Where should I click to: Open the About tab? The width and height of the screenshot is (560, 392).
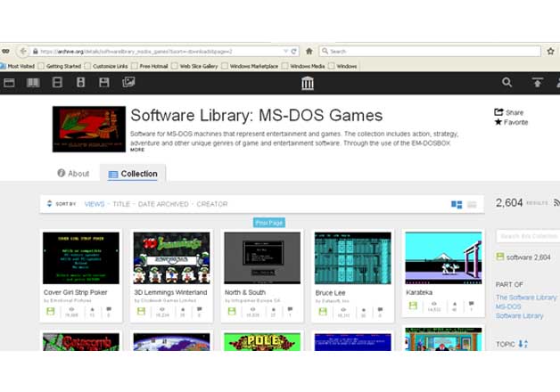click(x=73, y=174)
